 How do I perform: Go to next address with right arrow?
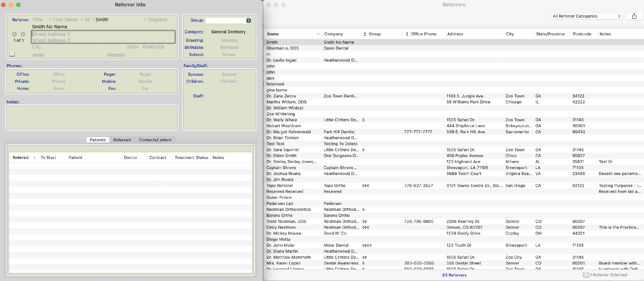click(x=23, y=34)
